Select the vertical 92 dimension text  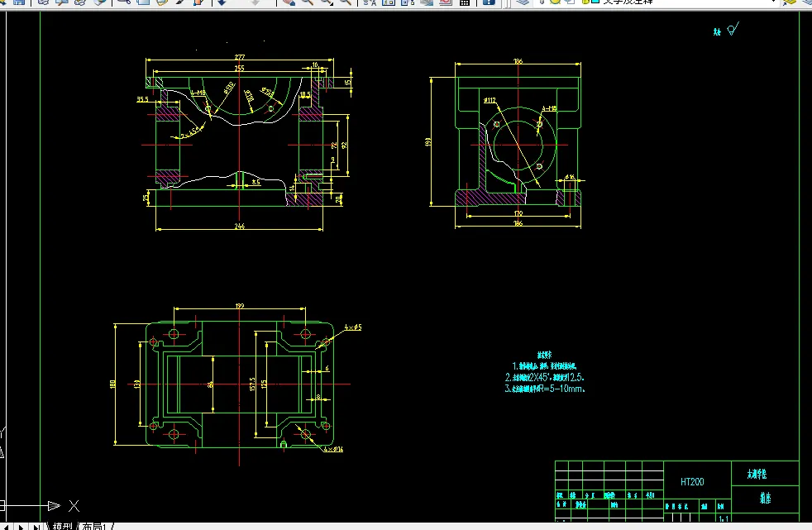[344, 146]
